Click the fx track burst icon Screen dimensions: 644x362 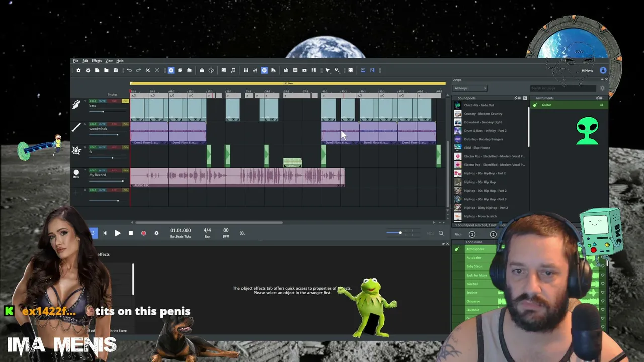[x=76, y=151]
